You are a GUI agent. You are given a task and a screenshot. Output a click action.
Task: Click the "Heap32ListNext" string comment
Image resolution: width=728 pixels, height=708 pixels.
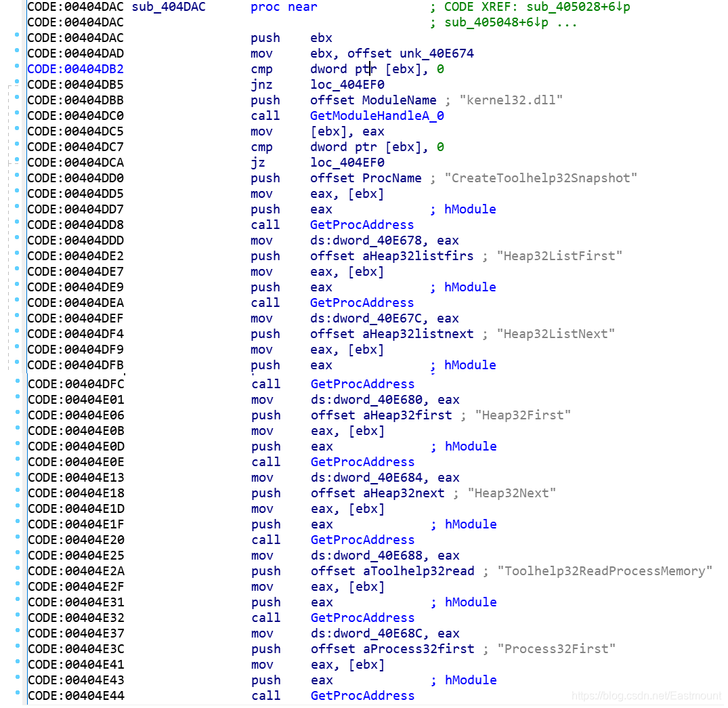click(556, 334)
